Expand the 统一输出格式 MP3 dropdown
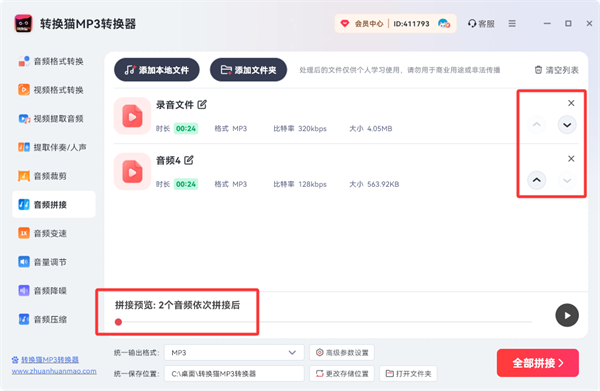Image resolution: width=600 pixels, height=391 pixels. (x=234, y=352)
